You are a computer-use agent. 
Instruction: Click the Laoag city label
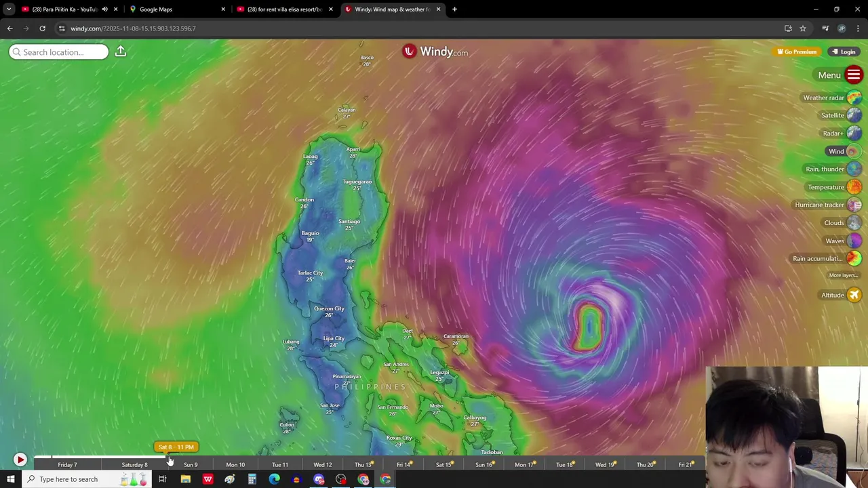coord(311,157)
